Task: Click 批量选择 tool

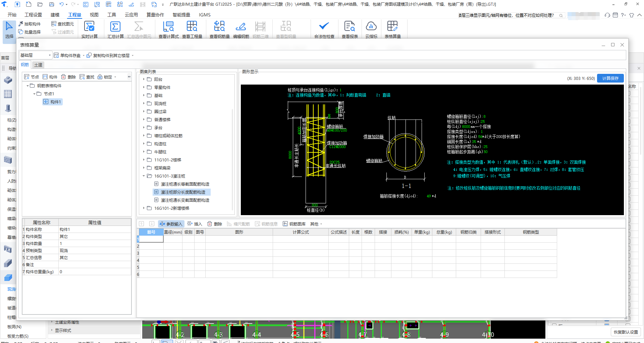Action: click(x=30, y=32)
